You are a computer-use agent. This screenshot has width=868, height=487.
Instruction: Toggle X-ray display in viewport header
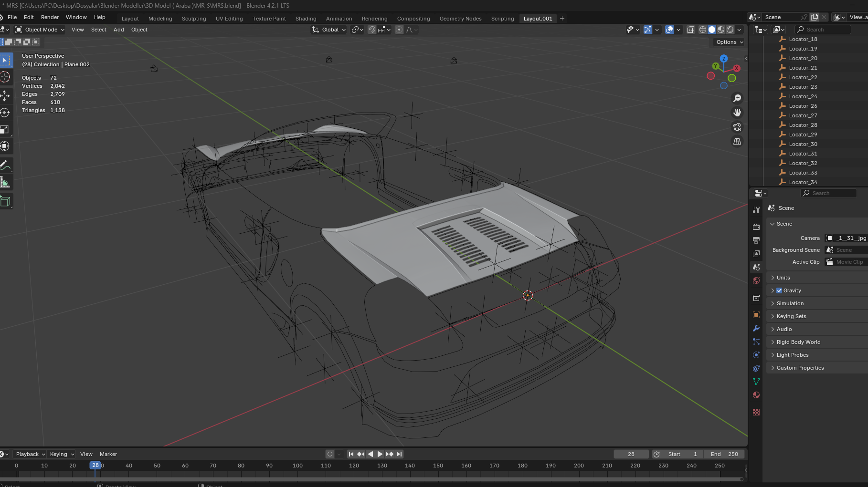[x=690, y=30]
